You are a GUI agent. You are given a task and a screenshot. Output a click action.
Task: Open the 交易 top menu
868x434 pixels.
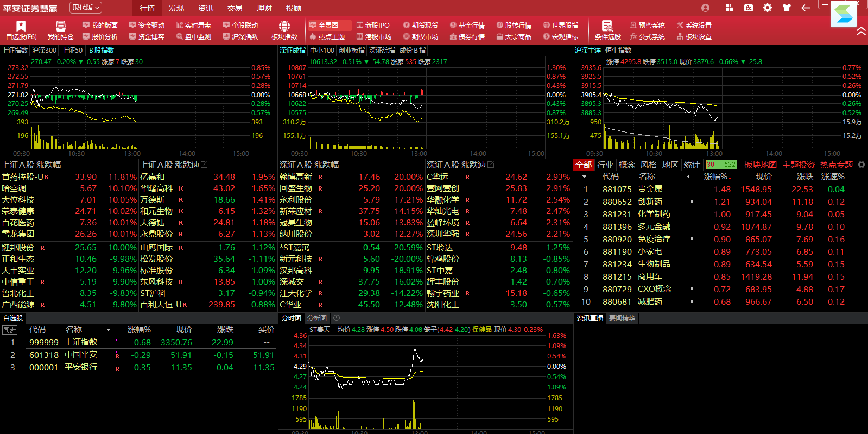click(235, 8)
